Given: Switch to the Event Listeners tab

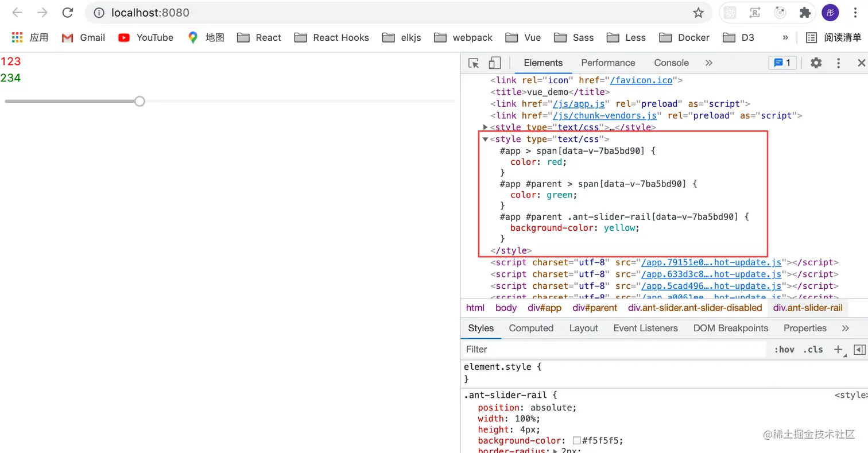Looking at the screenshot, I should pyautogui.click(x=645, y=328).
